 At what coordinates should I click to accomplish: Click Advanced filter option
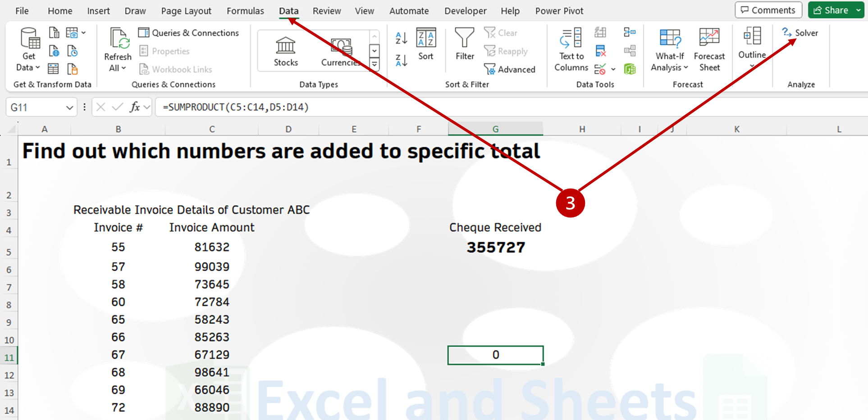[510, 69]
